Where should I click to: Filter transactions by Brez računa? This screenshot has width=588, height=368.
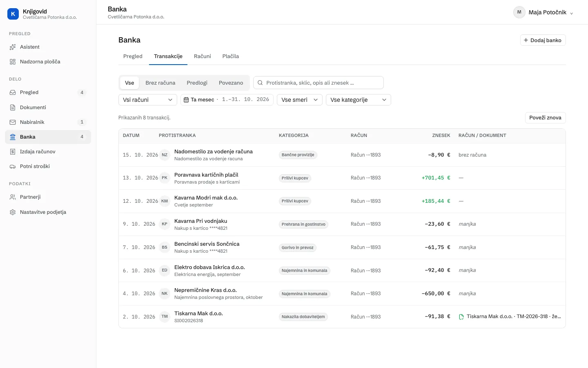(160, 83)
